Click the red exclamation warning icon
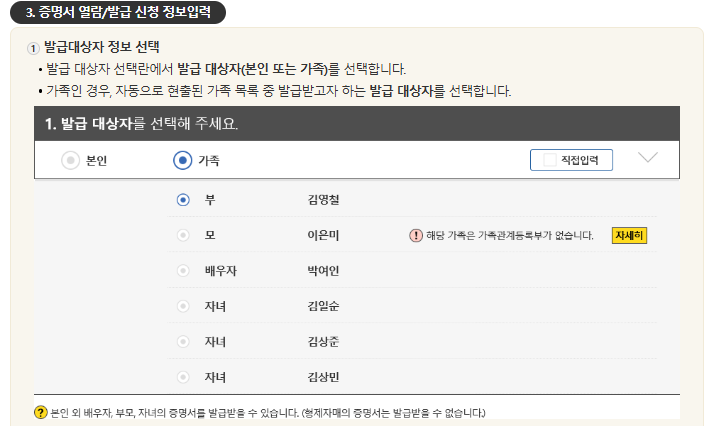 416,235
